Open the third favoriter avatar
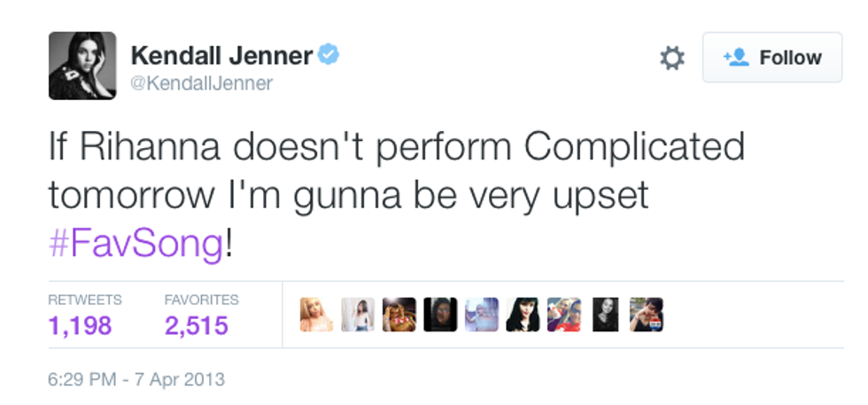 pos(399,315)
